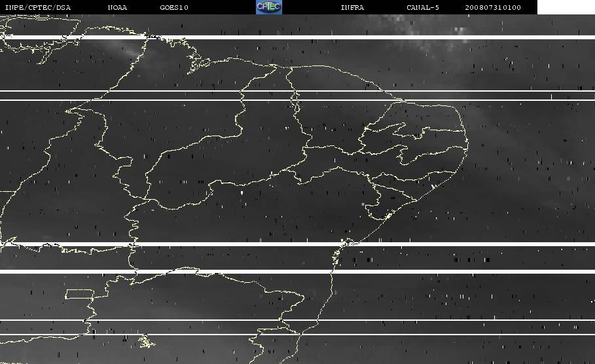
Task: Click the small rectangular Distrito Federal outline
Action: click(79, 294)
